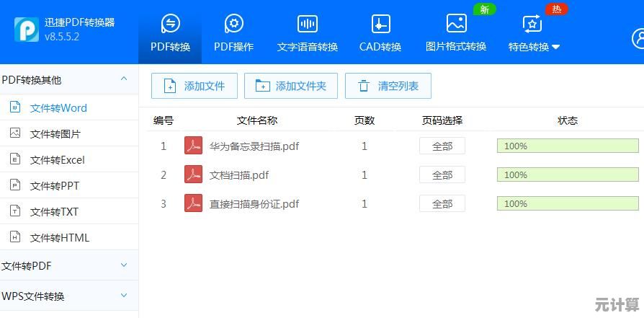644x318 pixels.
Task: Expand the WPS文件转换 section
Action: point(124,296)
